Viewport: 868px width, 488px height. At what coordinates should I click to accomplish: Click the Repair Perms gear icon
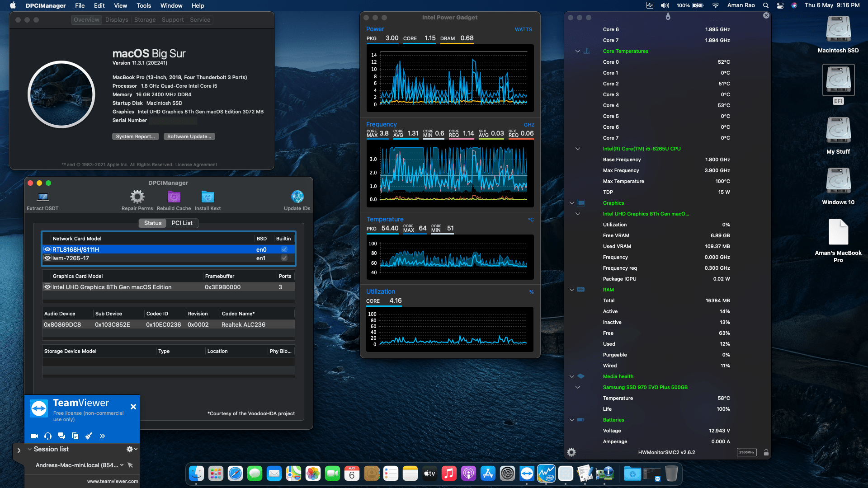point(137,197)
